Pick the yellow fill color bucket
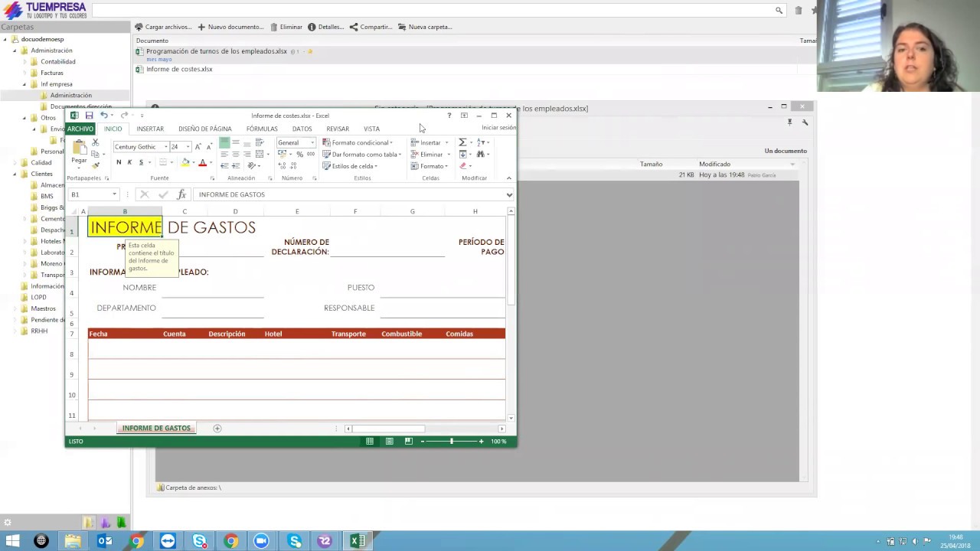This screenshot has width=980, height=551. point(185,162)
